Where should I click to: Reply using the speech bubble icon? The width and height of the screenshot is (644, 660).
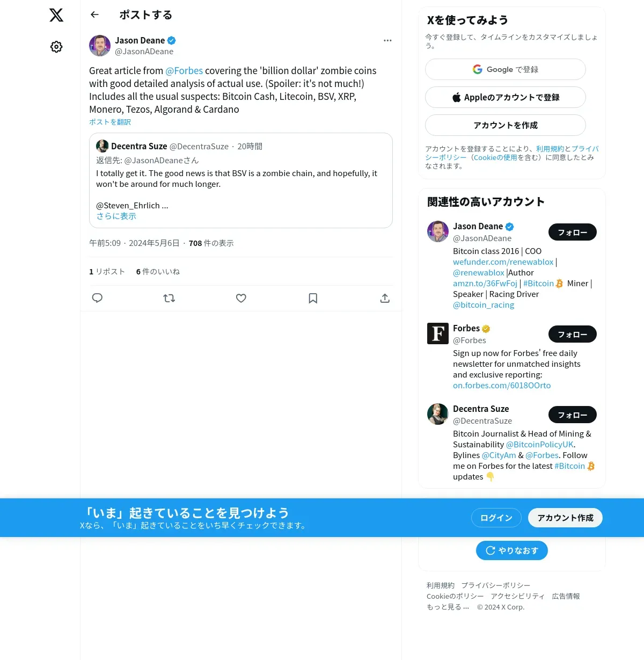coord(97,298)
